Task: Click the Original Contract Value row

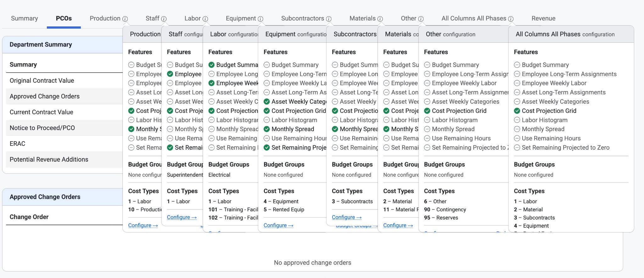Action: pos(64,81)
